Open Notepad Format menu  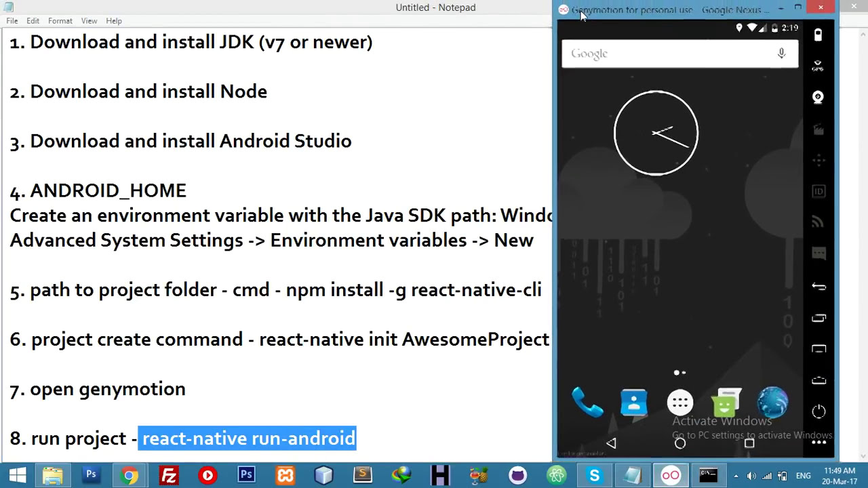click(60, 21)
